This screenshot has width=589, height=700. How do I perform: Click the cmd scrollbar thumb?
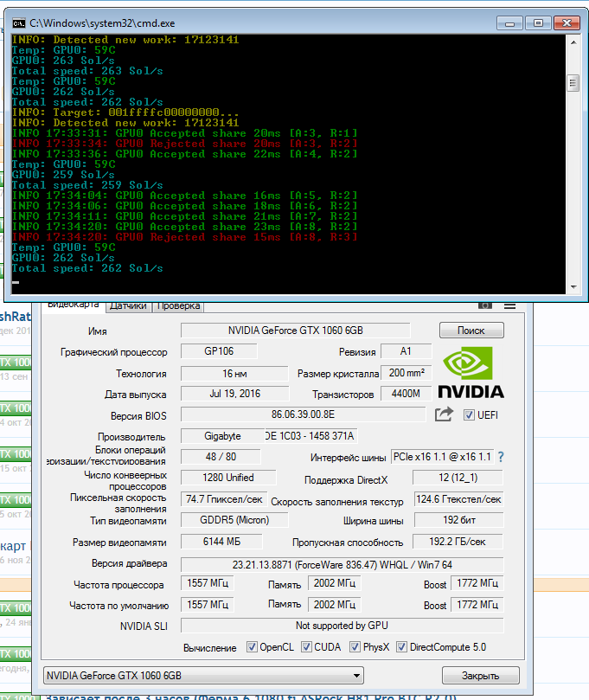point(573,83)
